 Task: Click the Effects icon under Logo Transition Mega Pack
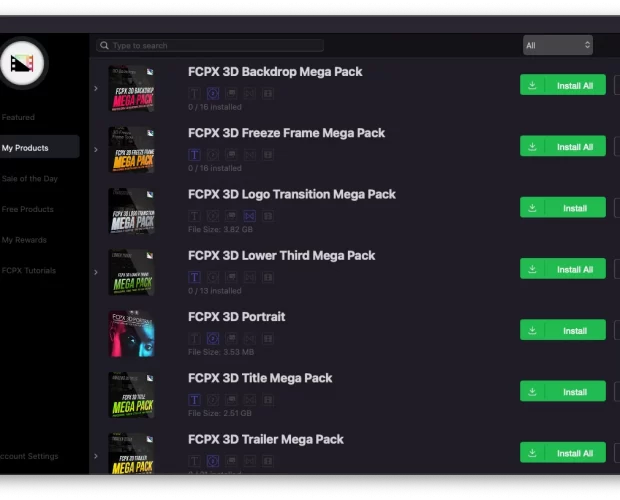231,216
